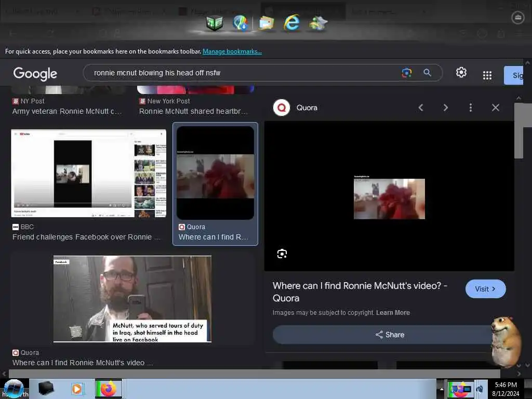This screenshot has width=532, height=399.
Task: Click the Quora favicon under selected thumbnail
Action: click(182, 227)
